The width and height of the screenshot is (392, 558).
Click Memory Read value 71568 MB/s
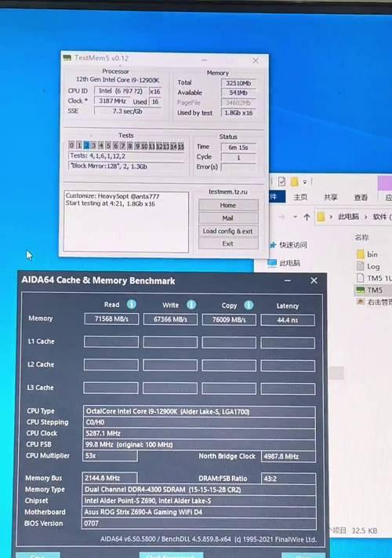point(111,319)
